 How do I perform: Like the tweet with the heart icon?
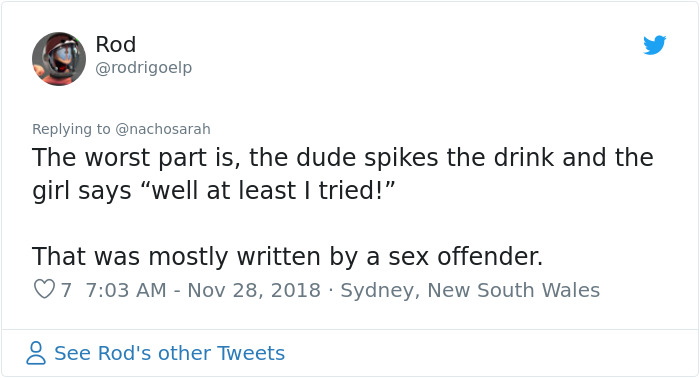[44, 289]
